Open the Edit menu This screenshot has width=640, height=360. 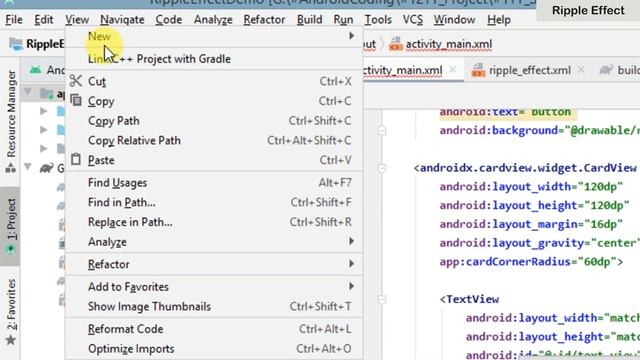pos(44,20)
